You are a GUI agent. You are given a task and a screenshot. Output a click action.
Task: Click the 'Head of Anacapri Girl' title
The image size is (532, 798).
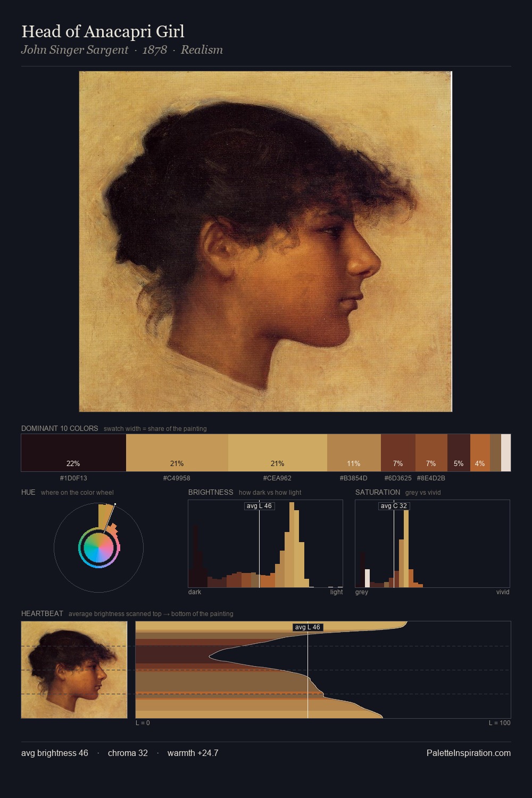103,31
